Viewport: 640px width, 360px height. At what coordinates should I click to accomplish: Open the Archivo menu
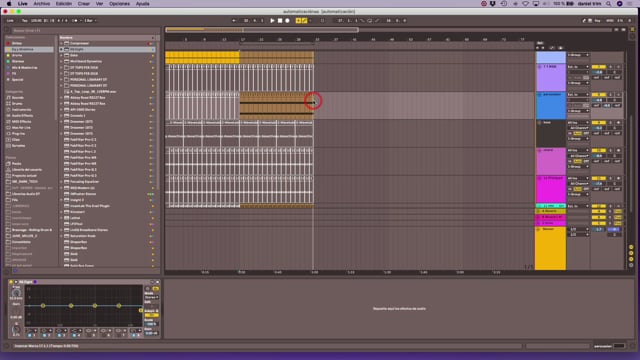point(42,4)
